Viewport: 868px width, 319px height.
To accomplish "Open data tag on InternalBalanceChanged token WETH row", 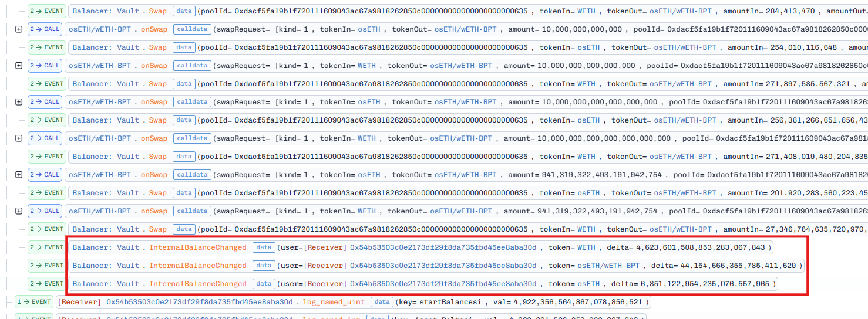I will [x=264, y=247].
